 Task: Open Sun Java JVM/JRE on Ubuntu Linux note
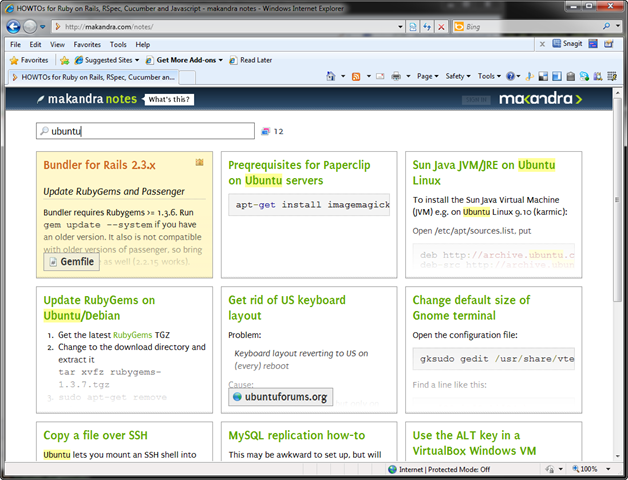484,173
